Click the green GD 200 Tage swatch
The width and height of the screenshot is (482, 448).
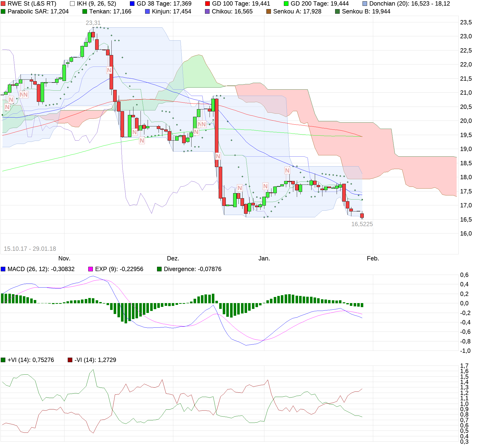coord(286,4)
